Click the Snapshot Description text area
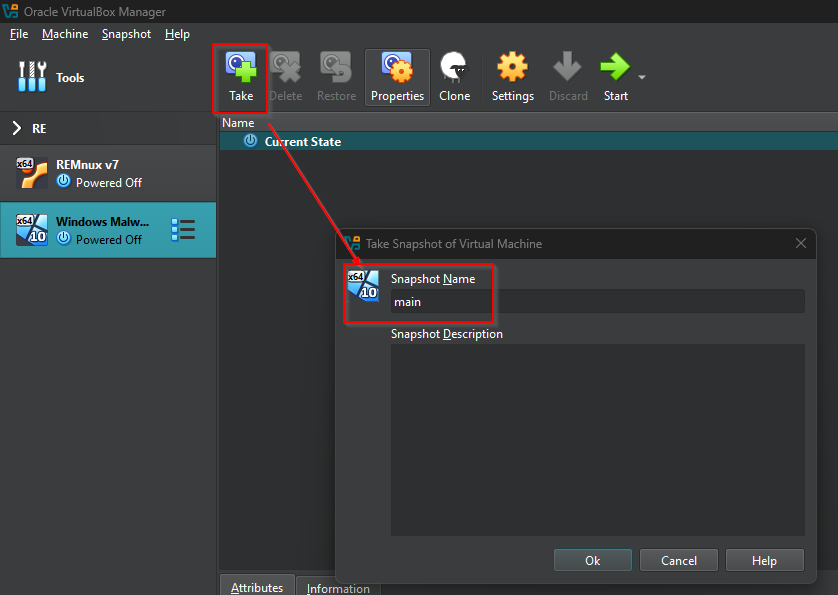 click(598, 439)
